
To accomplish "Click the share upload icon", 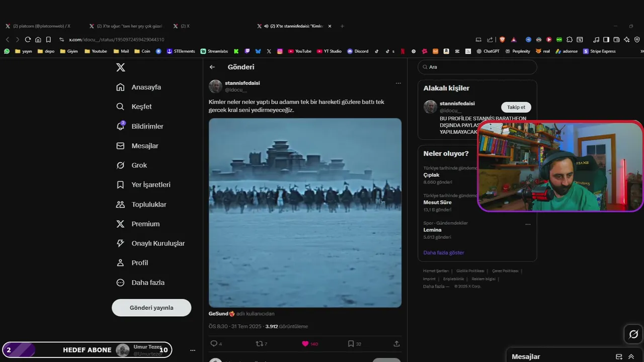I will (396, 344).
